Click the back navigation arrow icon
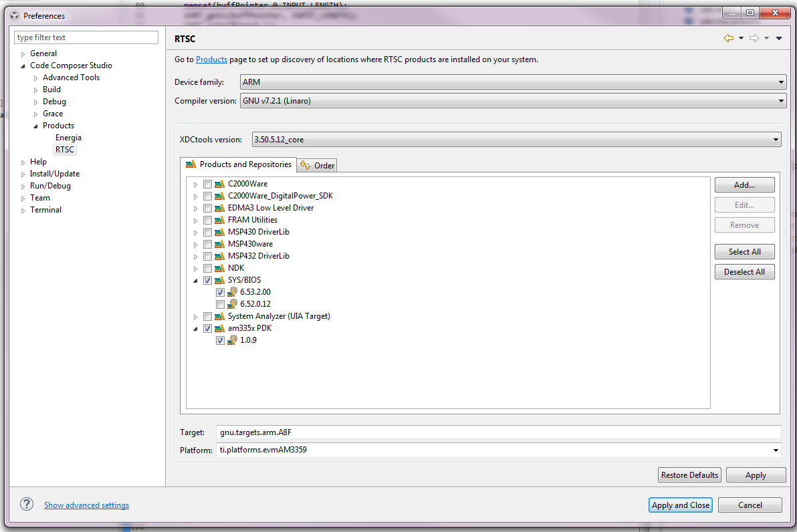This screenshot has height=532, width=797. [x=729, y=38]
